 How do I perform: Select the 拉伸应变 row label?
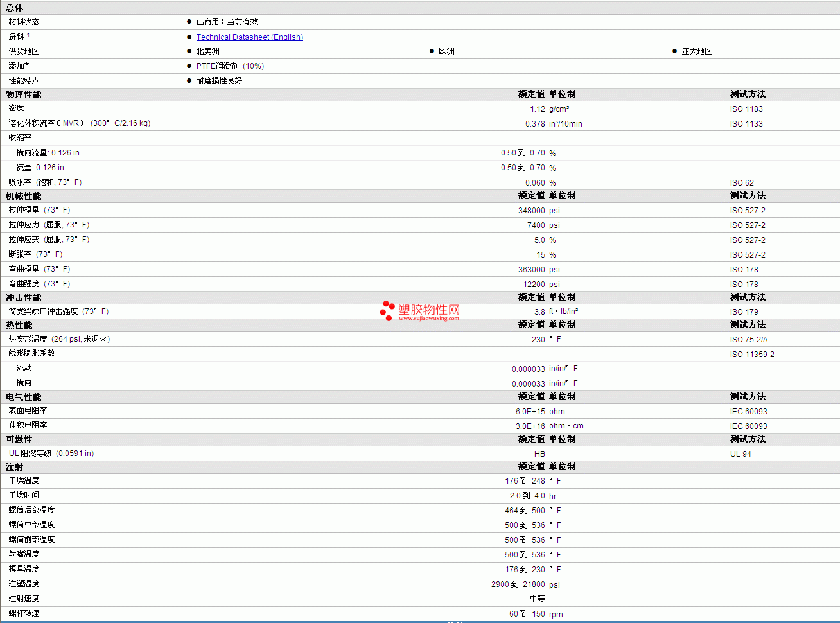click(49, 240)
